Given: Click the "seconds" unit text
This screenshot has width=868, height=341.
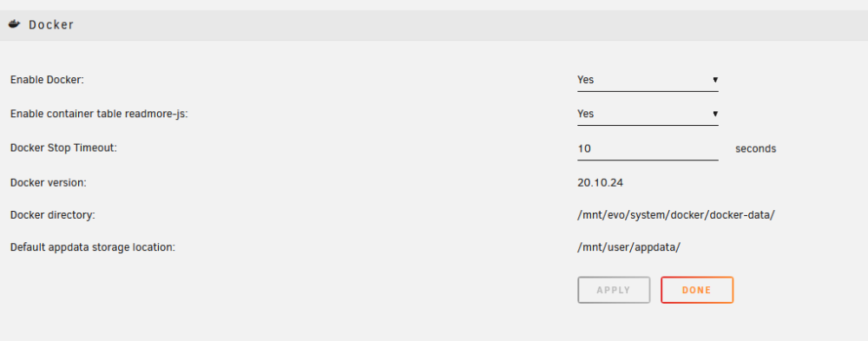Looking at the screenshot, I should (756, 149).
